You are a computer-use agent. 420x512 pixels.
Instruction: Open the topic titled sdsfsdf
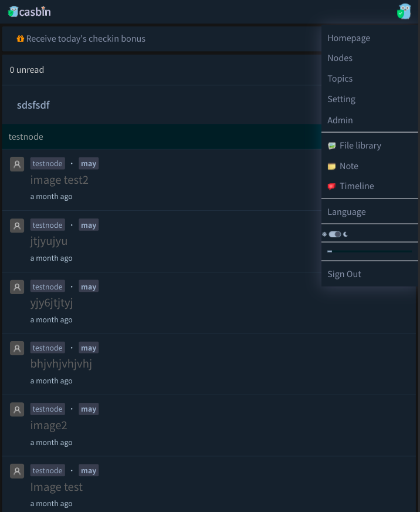click(x=33, y=105)
